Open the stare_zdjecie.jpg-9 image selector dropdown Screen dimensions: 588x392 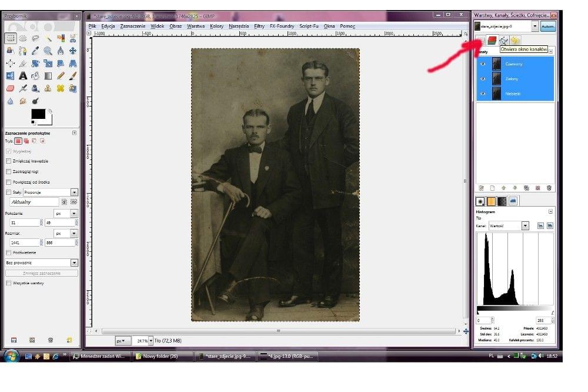tap(506, 26)
